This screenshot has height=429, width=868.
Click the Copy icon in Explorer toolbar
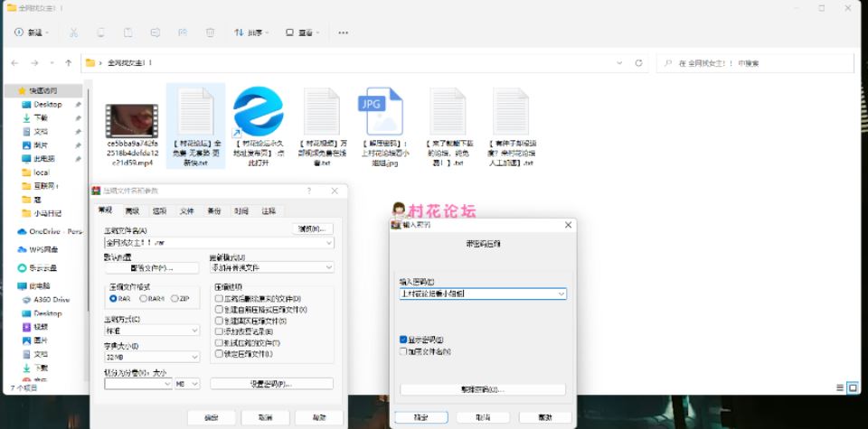(100, 33)
